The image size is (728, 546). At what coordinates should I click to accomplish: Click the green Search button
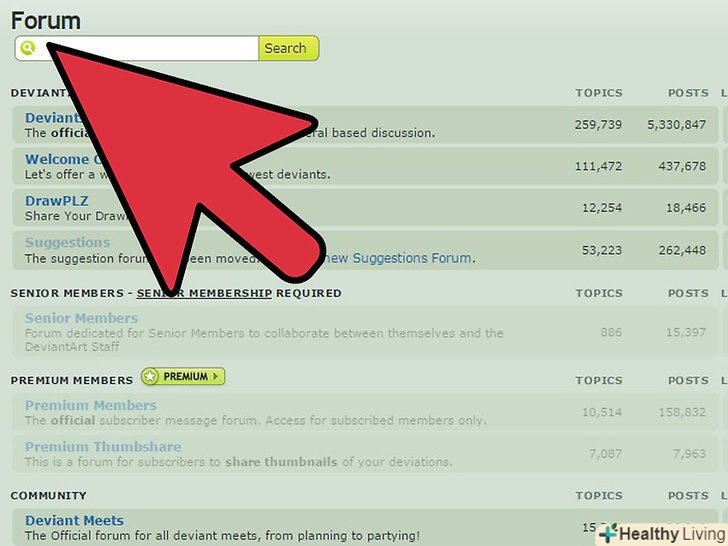click(288, 48)
